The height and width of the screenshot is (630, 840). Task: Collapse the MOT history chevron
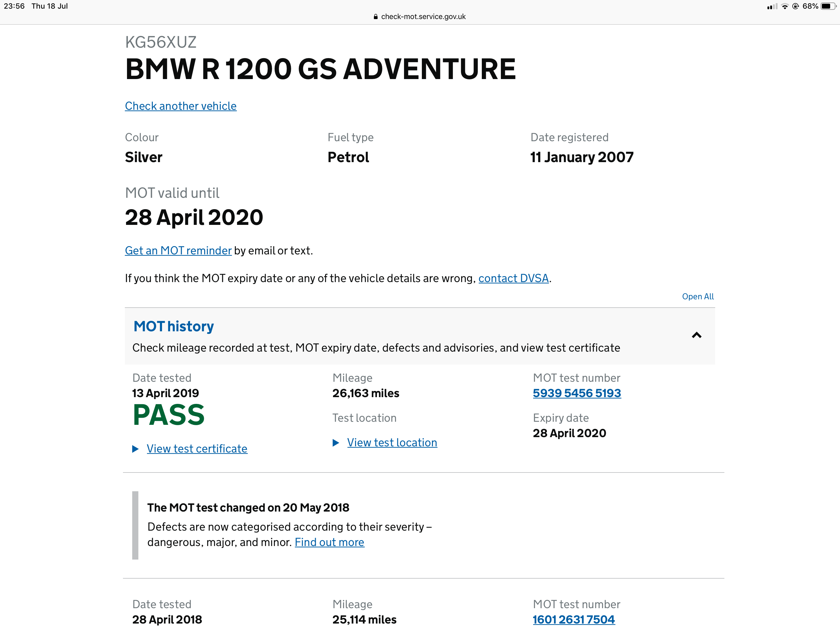click(696, 335)
